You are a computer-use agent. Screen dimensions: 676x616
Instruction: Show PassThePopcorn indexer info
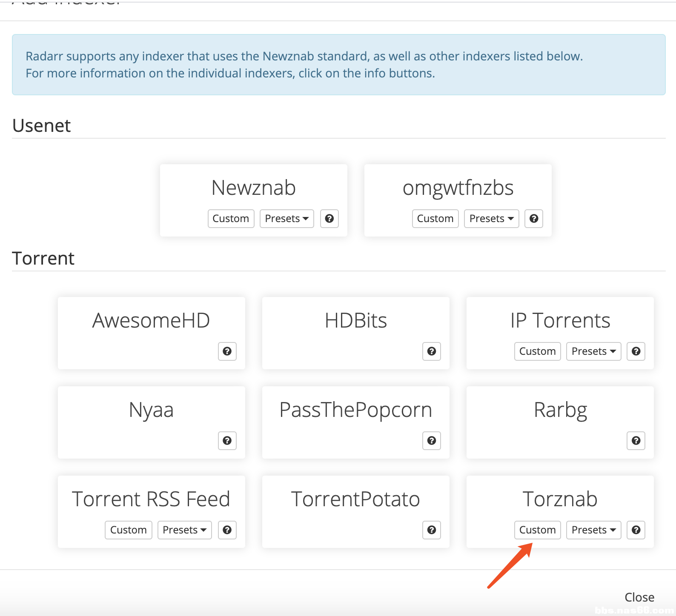pyautogui.click(x=432, y=441)
